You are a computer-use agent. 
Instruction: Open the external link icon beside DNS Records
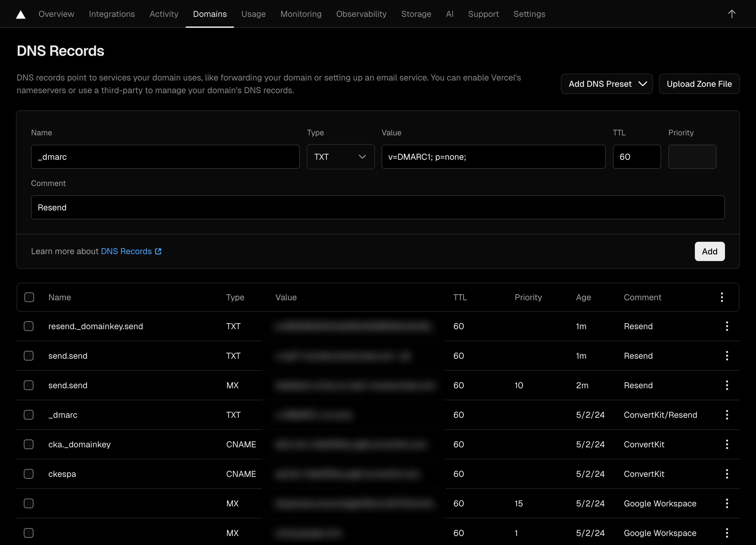158,251
